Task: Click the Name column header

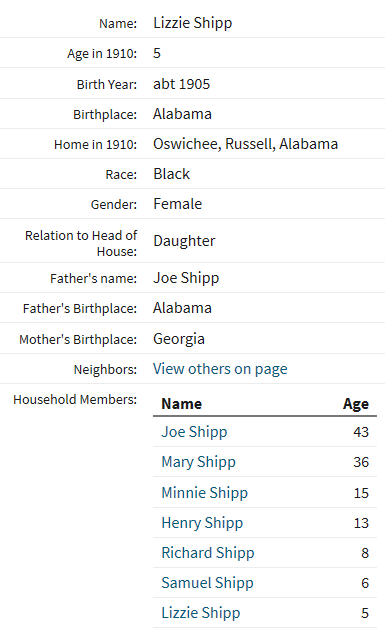Action: [x=181, y=404]
